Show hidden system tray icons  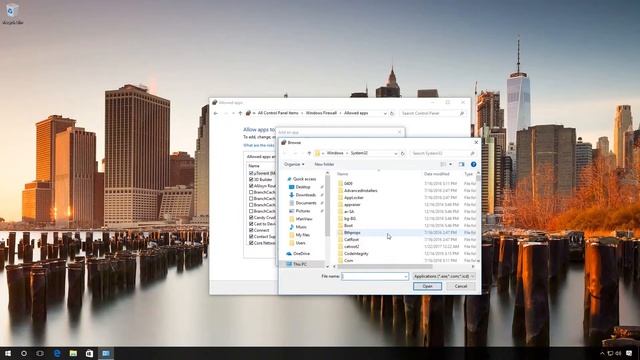tap(602, 353)
